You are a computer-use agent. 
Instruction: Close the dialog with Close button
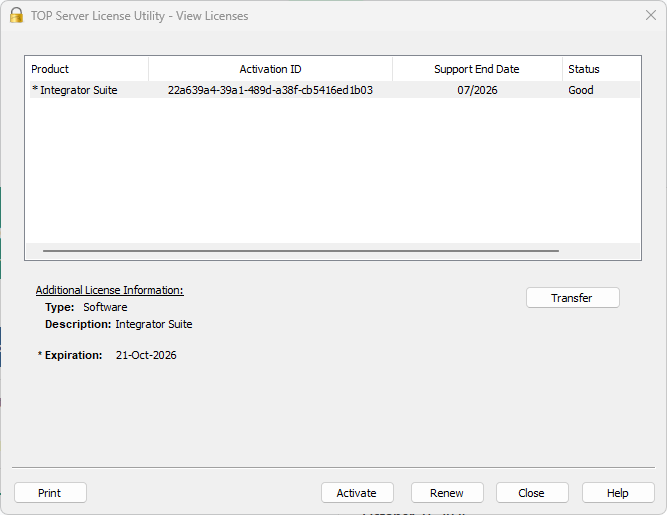click(532, 493)
